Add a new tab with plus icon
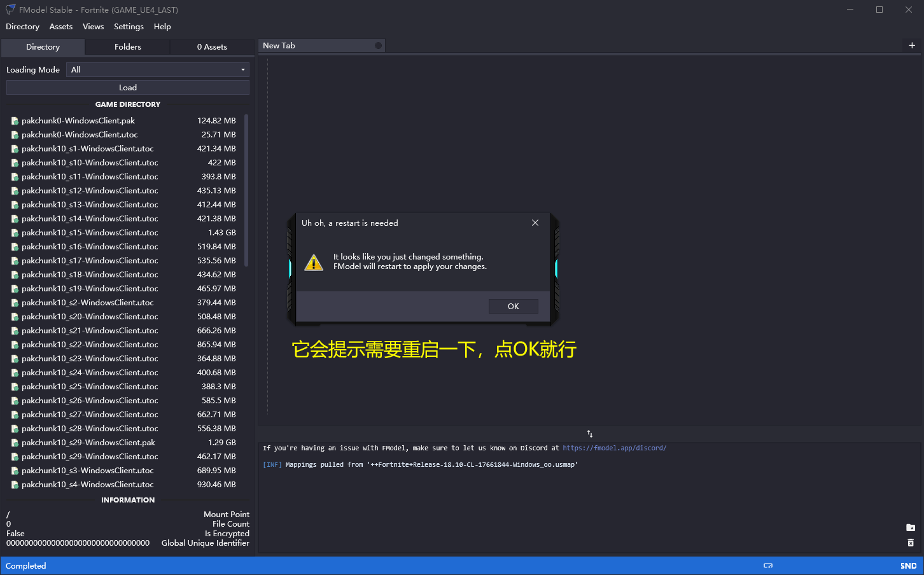924x575 pixels. [912, 46]
